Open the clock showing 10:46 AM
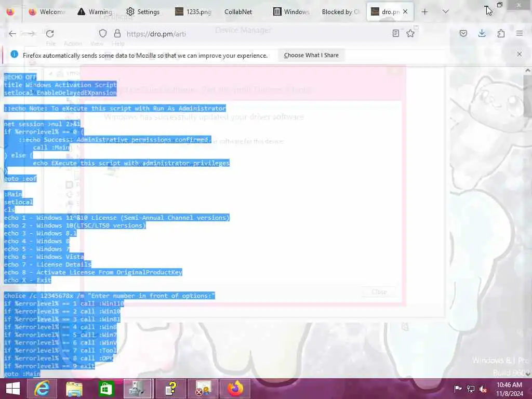 tap(510, 389)
